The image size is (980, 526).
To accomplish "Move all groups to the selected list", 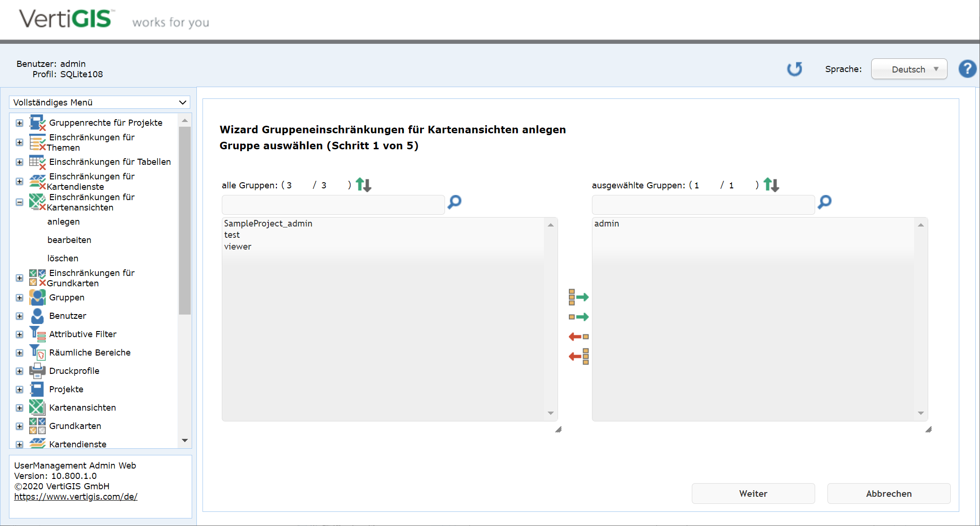I will point(578,297).
